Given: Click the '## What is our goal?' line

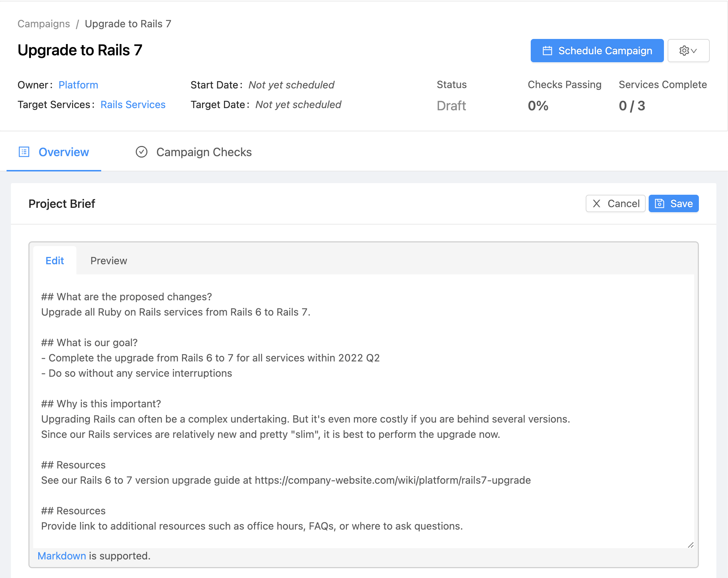Looking at the screenshot, I should coord(89,343).
